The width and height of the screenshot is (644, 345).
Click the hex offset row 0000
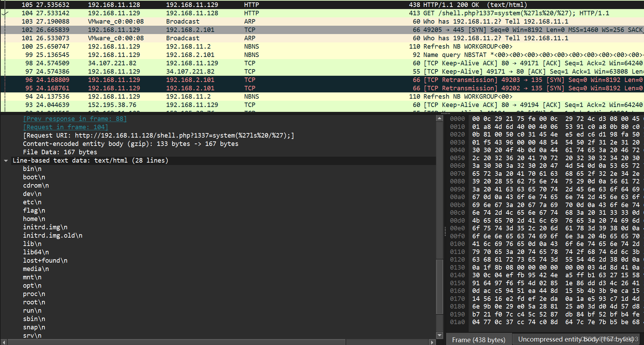pyautogui.click(x=457, y=118)
